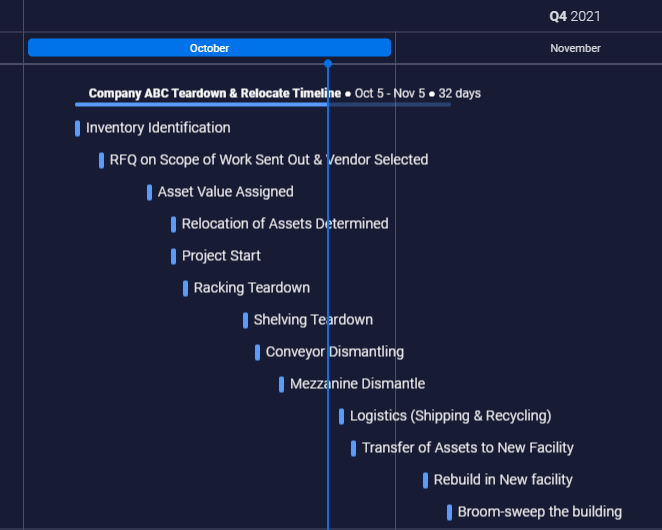Open RFQ on Scope of Work task
Screen dimensions: 662x530
pyautogui.click(x=268, y=160)
